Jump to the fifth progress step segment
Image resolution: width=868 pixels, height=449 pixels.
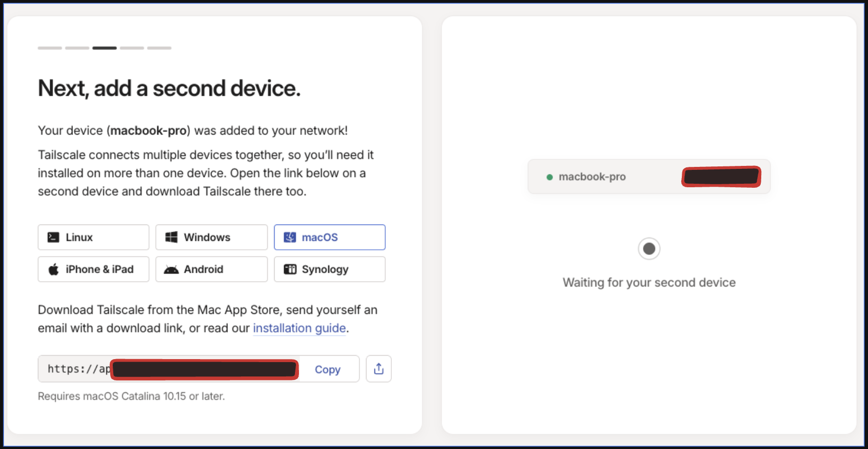[159, 48]
